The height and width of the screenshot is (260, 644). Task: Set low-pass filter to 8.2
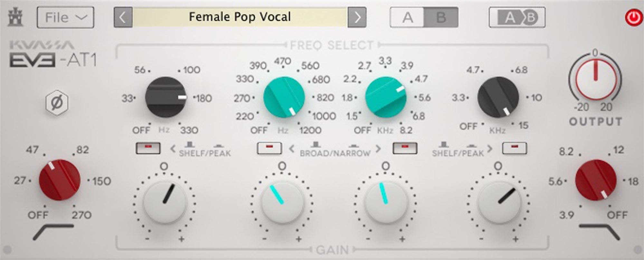click(566, 151)
